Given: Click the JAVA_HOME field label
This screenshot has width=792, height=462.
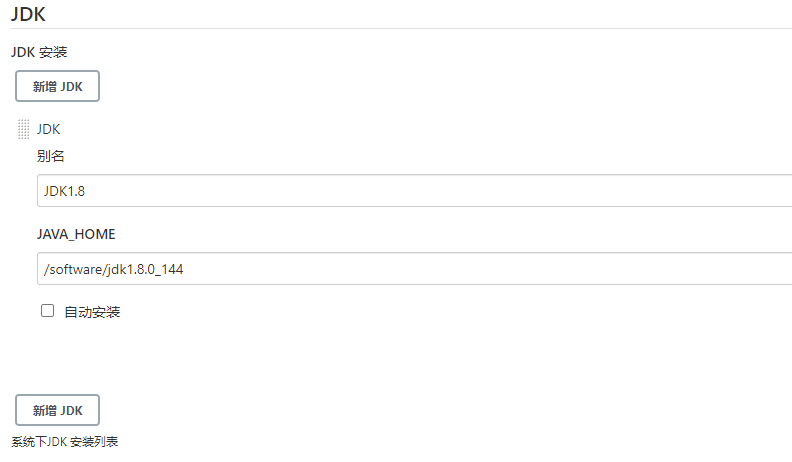Looking at the screenshot, I should 76,234.
